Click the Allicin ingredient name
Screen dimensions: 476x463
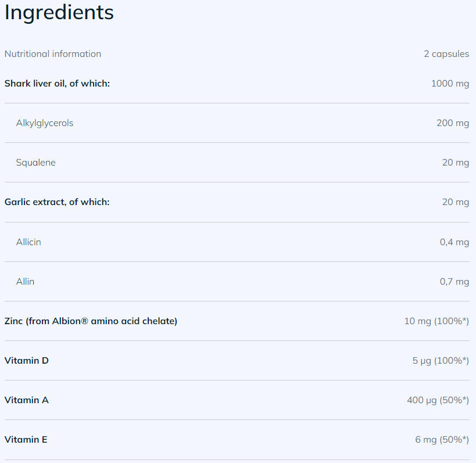coord(28,242)
